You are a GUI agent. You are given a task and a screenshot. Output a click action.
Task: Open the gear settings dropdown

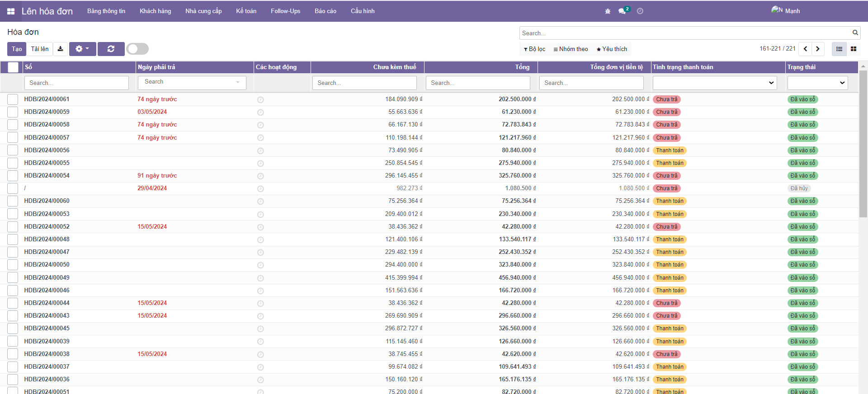(82, 49)
